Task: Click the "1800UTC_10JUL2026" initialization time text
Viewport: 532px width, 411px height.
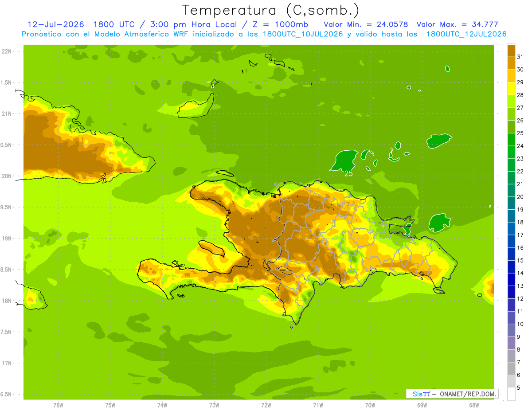Action: (303, 34)
